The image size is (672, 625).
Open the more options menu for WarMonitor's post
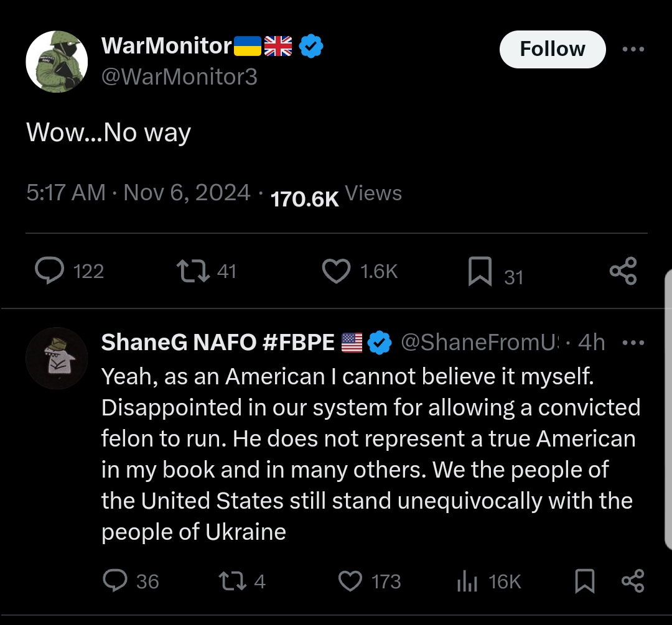633,49
